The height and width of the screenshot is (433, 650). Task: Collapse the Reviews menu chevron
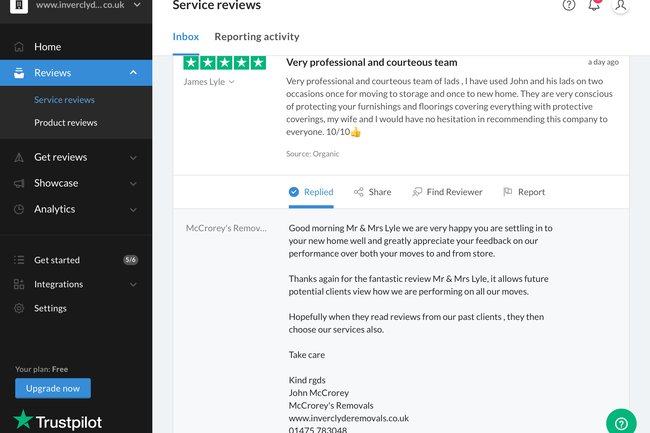133,73
